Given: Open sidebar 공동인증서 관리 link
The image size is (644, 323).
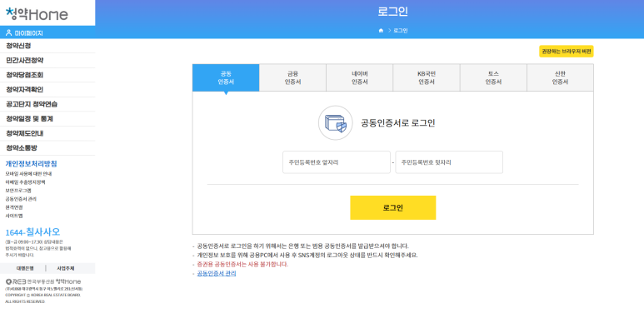Looking at the screenshot, I should coord(21,199).
